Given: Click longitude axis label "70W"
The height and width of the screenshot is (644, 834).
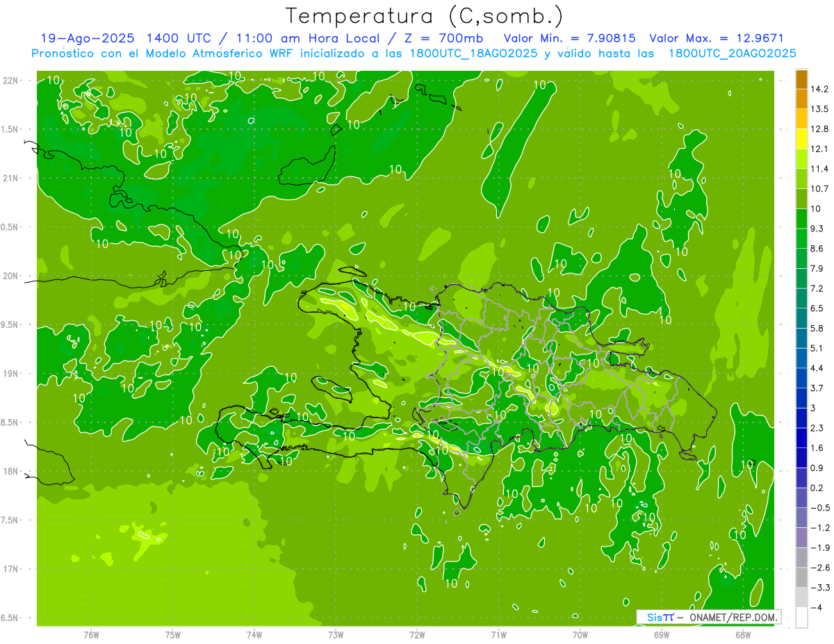Looking at the screenshot, I should (x=580, y=634).
